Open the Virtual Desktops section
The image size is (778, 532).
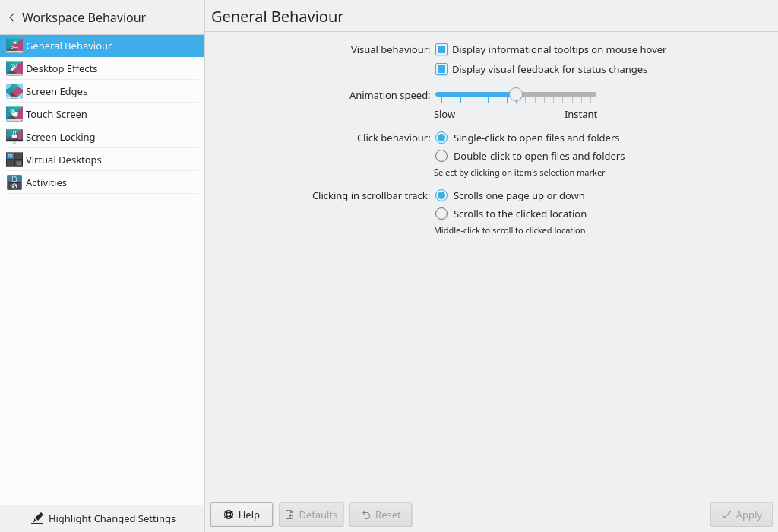click(x=103, y=160)
